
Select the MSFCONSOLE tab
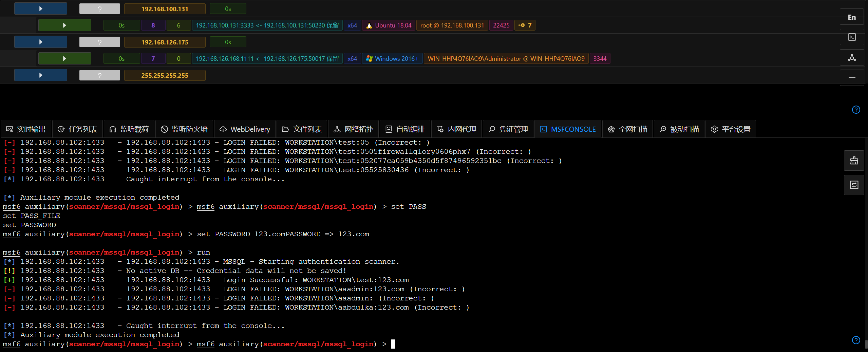[x=568, y=129]
